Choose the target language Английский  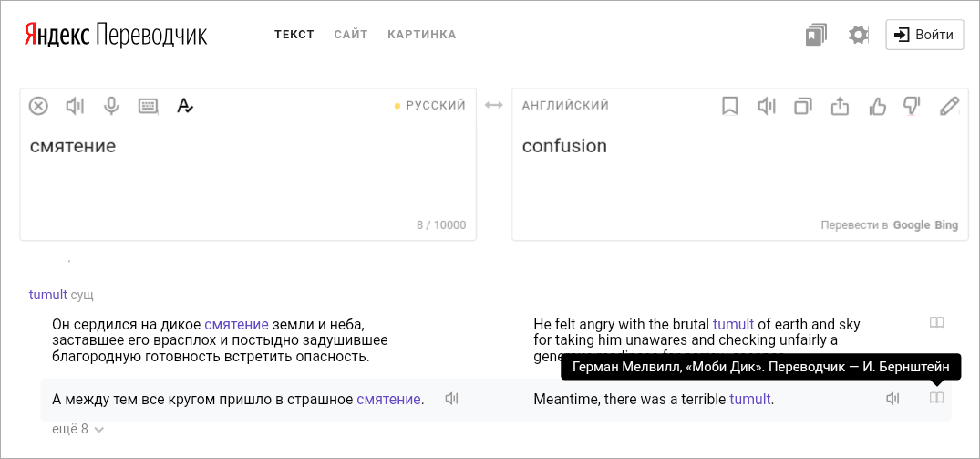point(565,106)
